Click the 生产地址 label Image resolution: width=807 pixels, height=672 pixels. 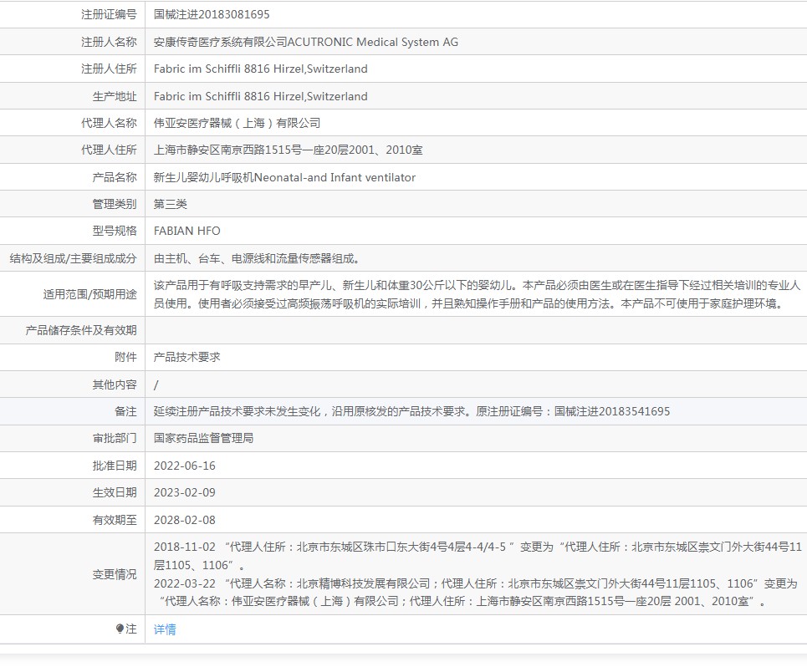click(x=115, y=96)
